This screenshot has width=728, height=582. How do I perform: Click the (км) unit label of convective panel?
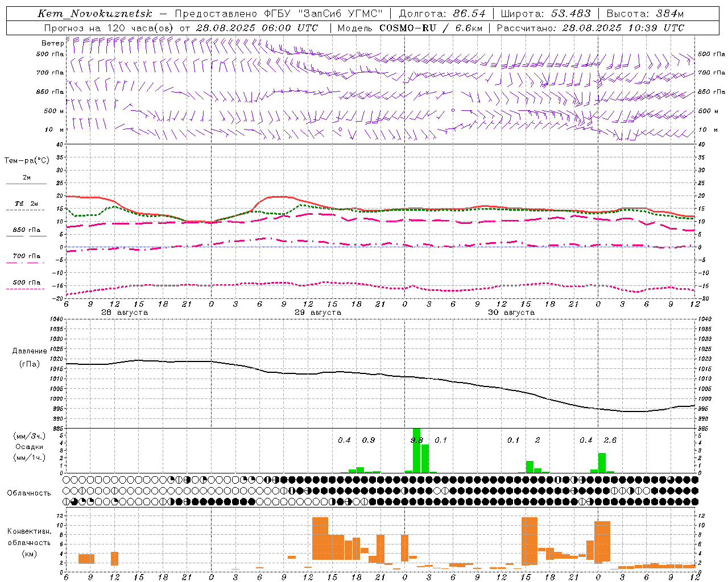(29, 554)
